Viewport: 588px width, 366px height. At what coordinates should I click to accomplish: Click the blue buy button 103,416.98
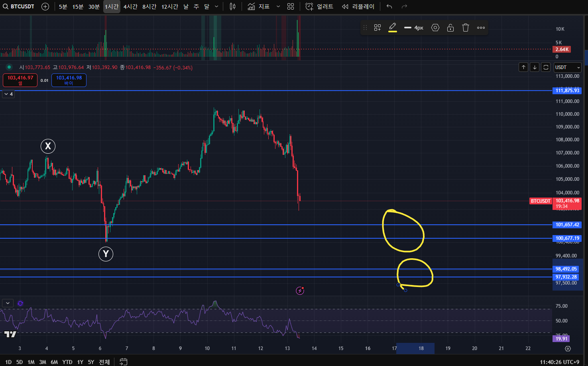pos(69,80)
